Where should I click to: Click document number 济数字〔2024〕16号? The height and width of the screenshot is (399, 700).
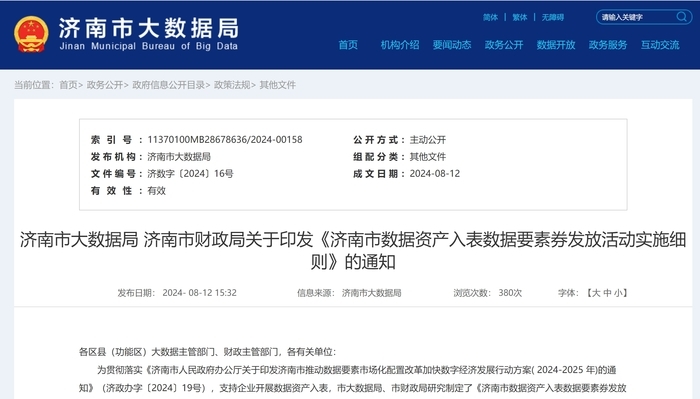pyautogui.click(x=190, y=174)
